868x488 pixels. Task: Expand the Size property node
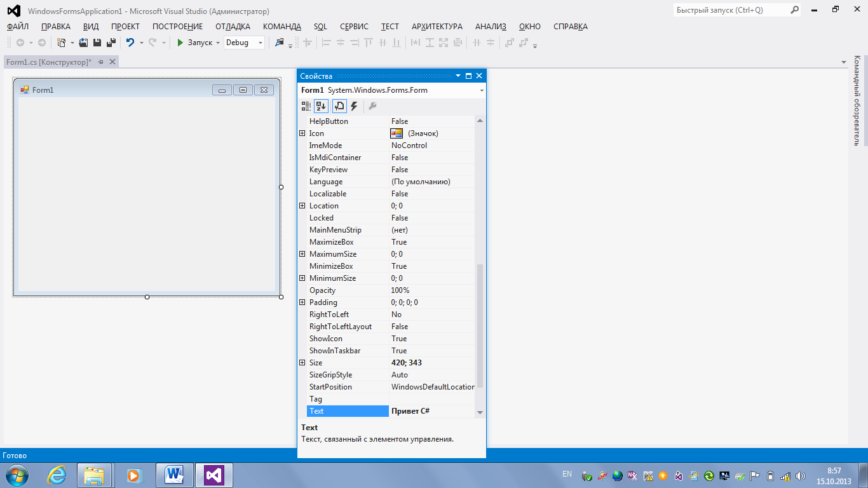(x=302, y=363)
